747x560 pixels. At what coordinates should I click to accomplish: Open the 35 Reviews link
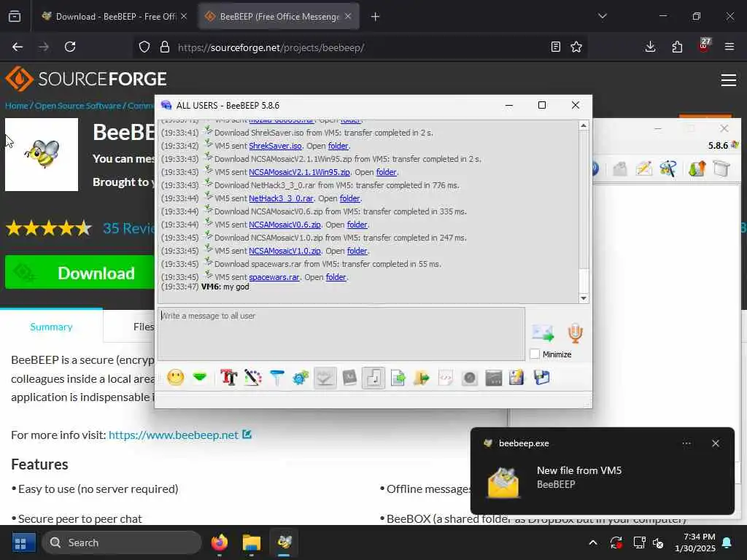pos(128,228)
